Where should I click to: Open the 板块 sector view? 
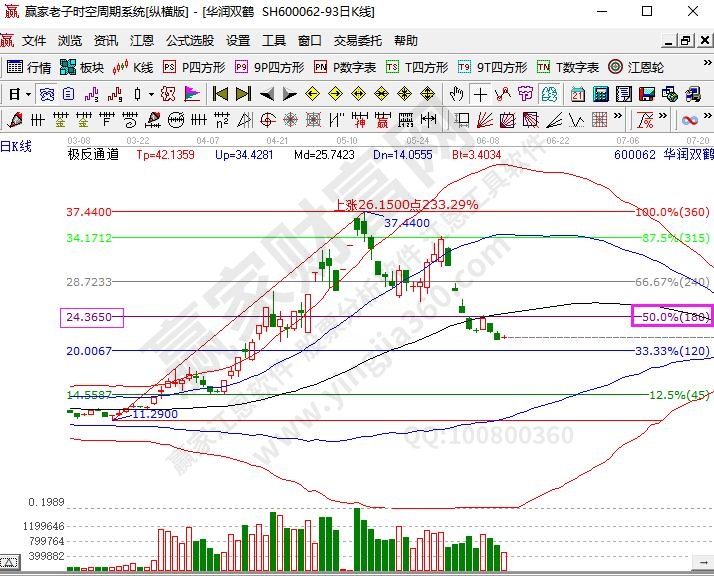pyautogui.click(x=82, y=67)
